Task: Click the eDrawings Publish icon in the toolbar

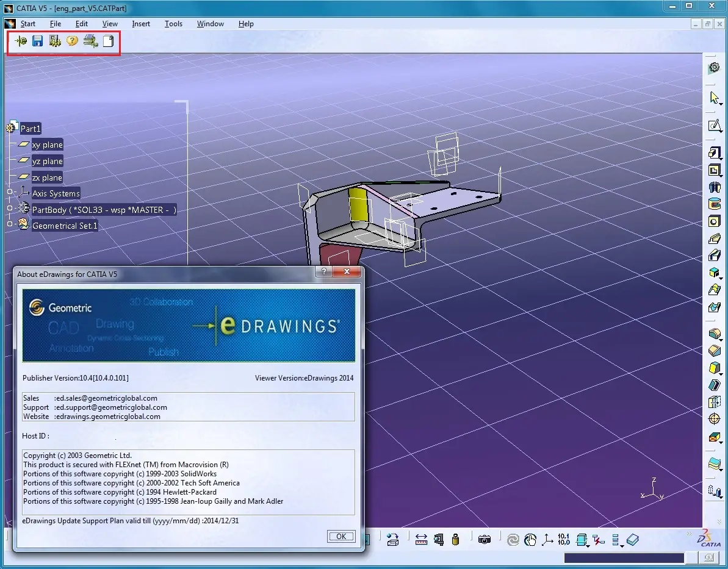Action: tap(20, 41)
